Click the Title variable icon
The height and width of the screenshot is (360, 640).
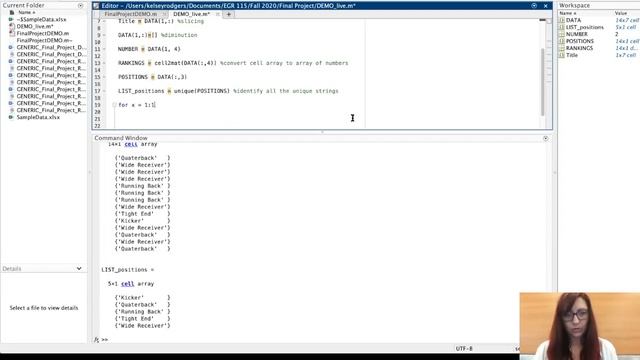(x=562, y=55)
